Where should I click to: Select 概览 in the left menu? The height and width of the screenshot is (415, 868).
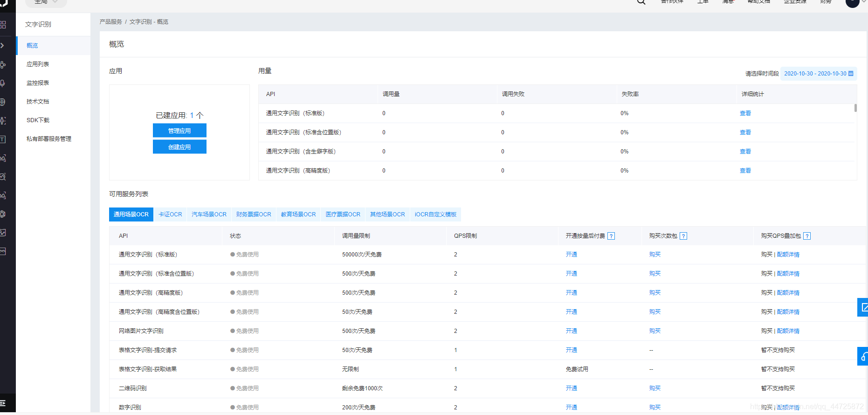[53, 46]
